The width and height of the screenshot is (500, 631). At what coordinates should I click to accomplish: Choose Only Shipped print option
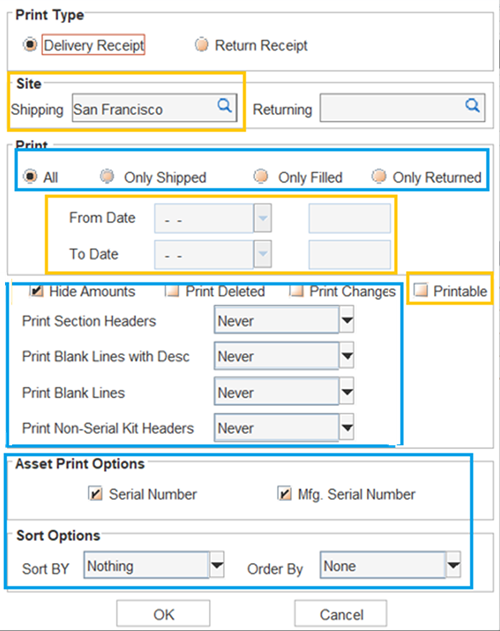pyautogui.click(x=107, y=176)
